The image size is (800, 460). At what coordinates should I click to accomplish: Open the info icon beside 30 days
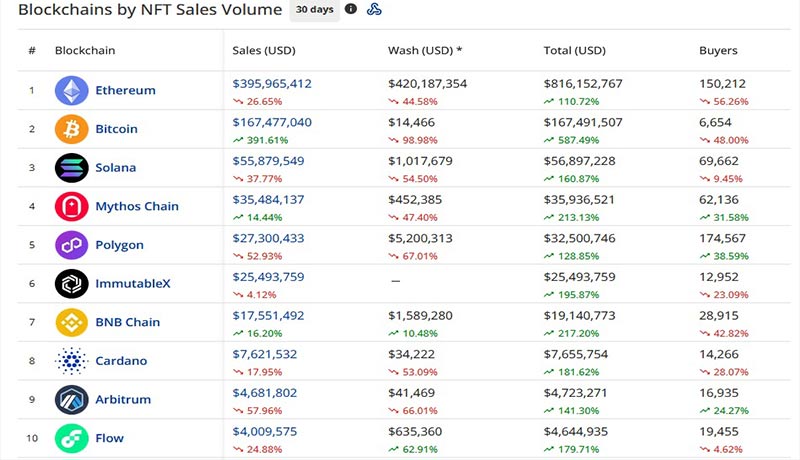351,9
